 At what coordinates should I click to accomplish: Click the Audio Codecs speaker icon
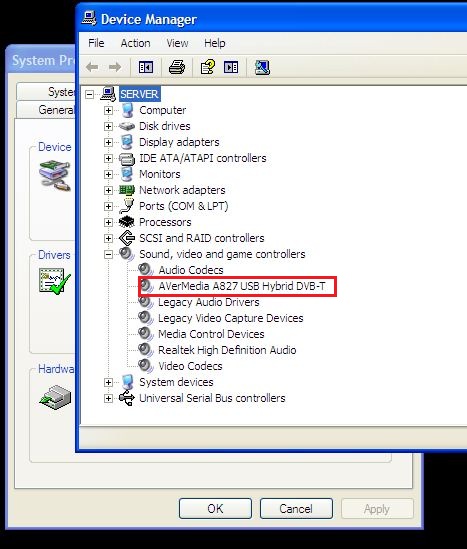146,270
